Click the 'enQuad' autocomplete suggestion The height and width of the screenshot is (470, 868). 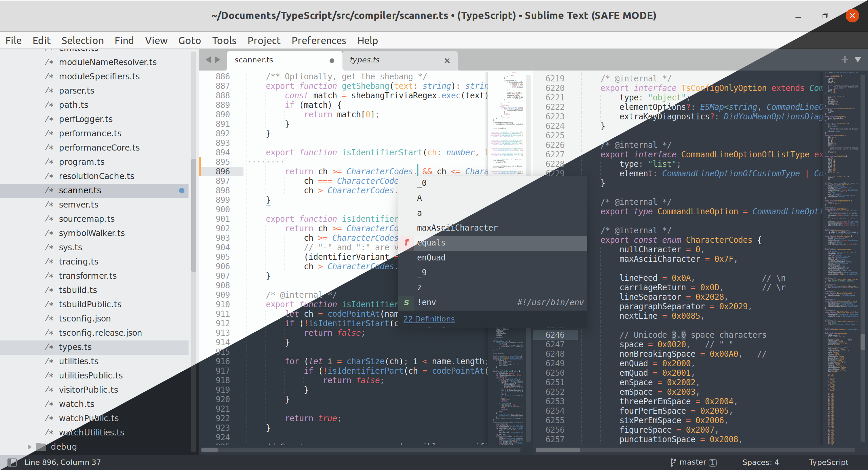431,257
